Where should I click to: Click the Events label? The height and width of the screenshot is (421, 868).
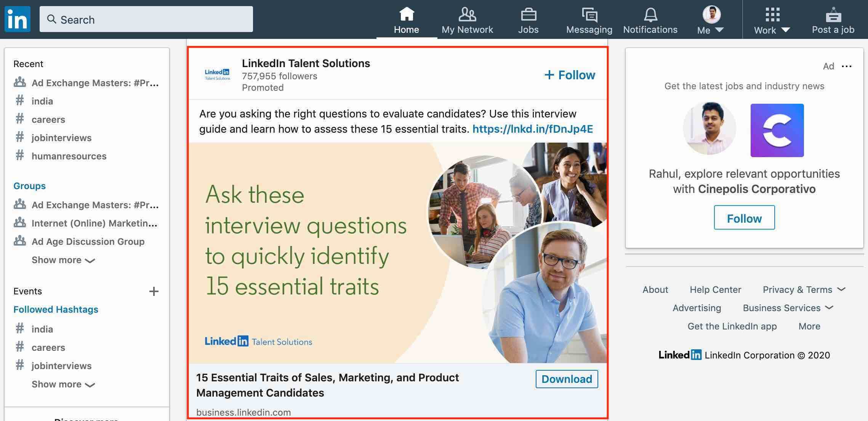click(27, 291)
